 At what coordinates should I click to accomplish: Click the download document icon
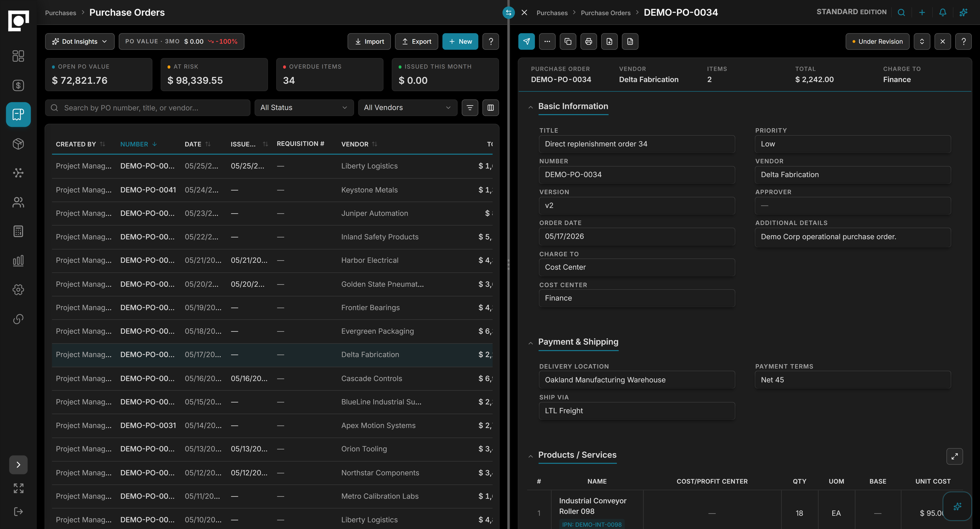tap(609, 41)
